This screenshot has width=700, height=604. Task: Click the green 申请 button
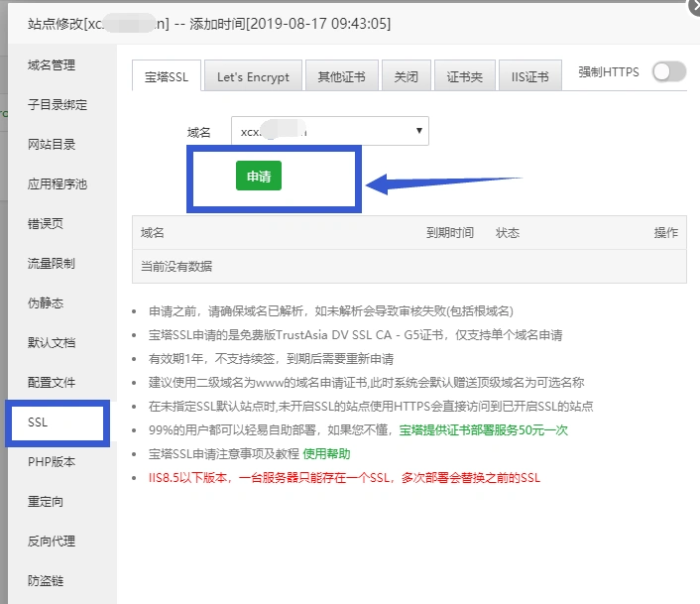click(259, 176)
